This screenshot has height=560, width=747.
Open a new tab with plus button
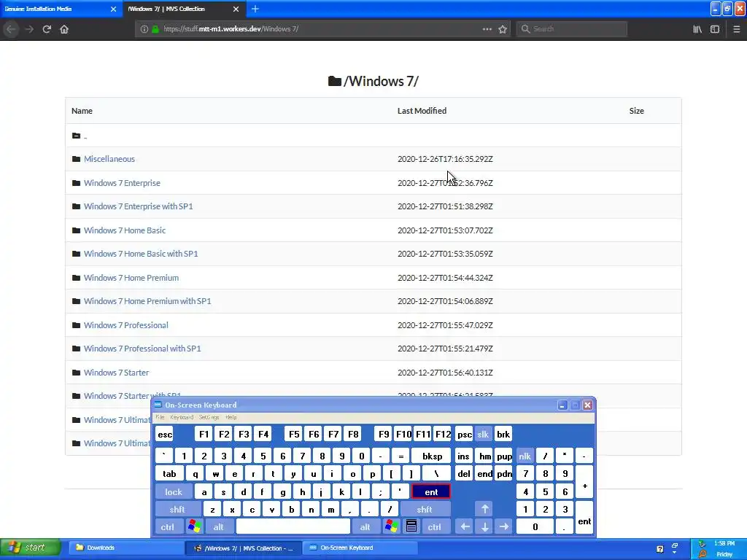(x=255, y=9)
